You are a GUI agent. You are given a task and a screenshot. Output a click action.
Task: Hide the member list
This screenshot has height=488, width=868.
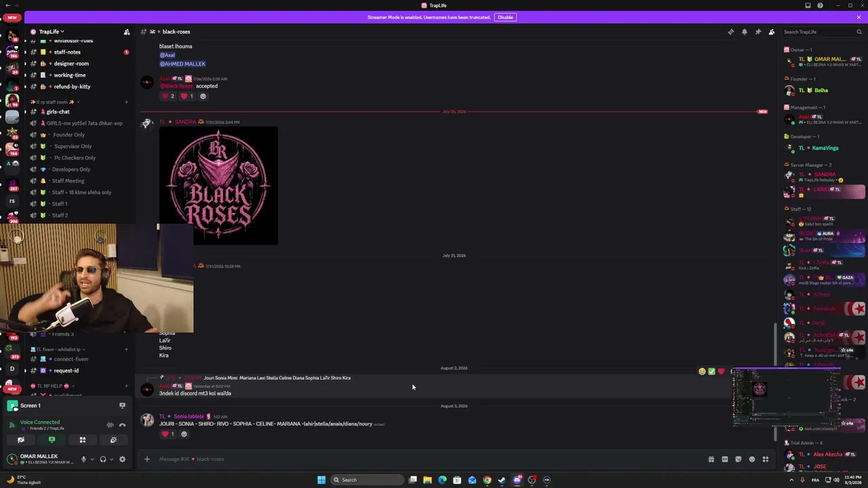[x=771, y=32]
